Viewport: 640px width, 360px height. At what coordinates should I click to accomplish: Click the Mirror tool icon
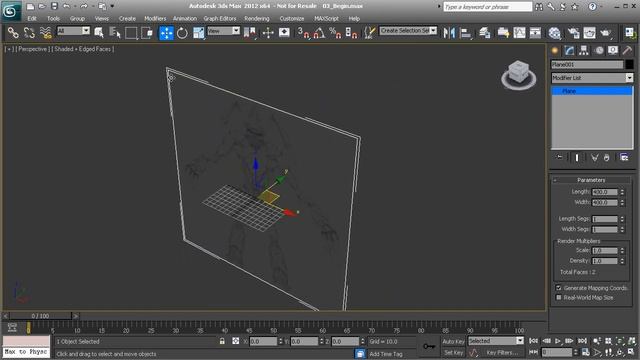tap(449, 32)
